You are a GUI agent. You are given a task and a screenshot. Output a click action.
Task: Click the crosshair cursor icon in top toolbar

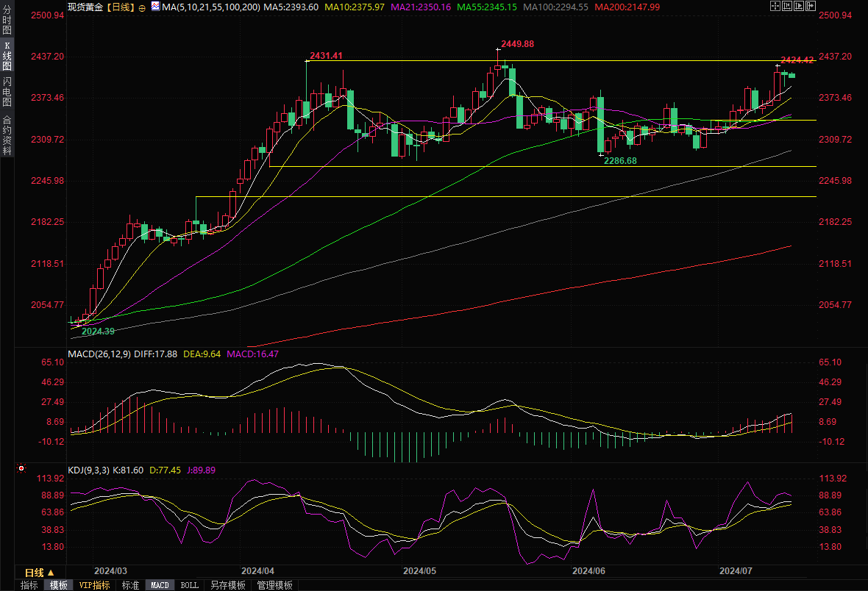pos(775,6)
